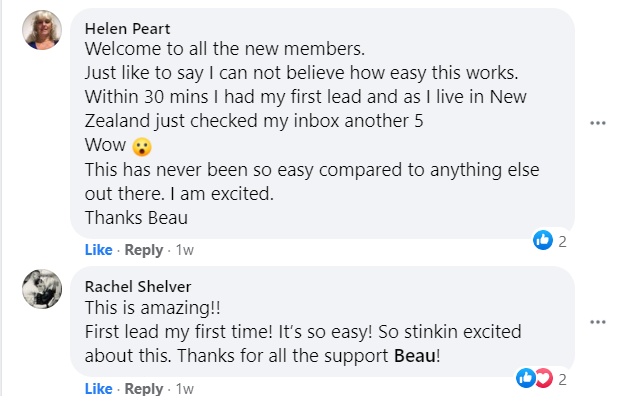Open Rachel Shelver's profile picture

tap(42, 289)
